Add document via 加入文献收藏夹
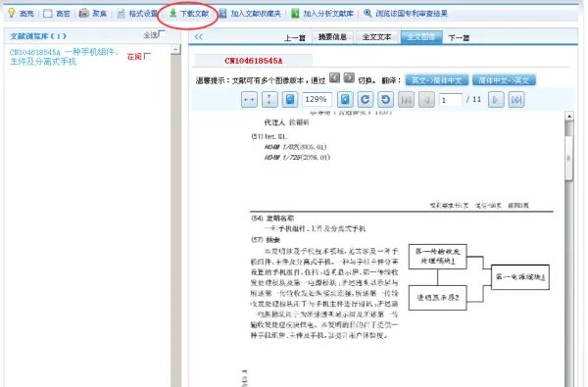 pyautogui.click(x=250, y=14)
